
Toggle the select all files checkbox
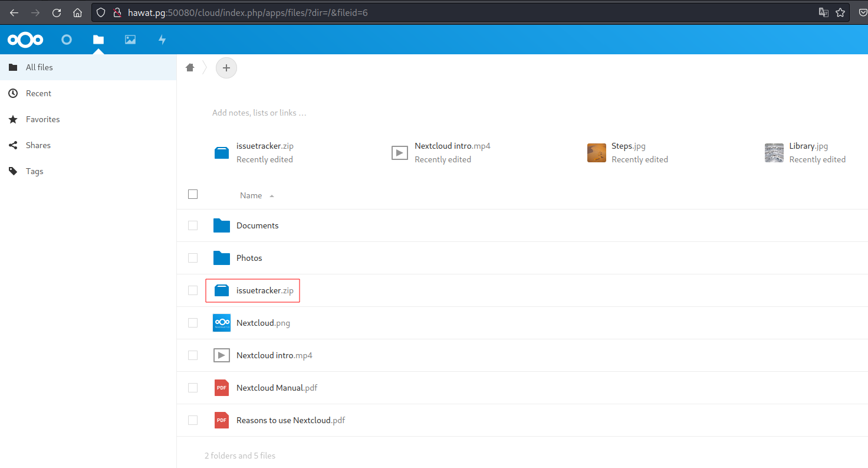(x=193, y=194)
